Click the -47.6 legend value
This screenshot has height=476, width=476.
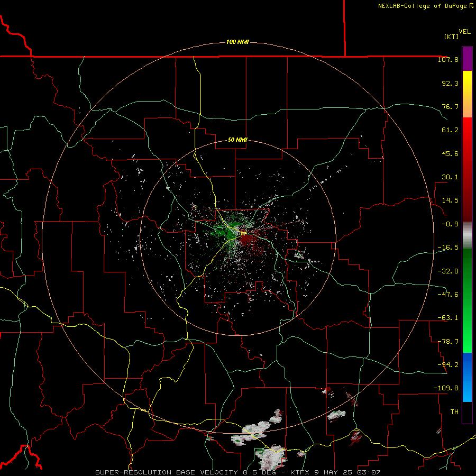(448, 295)
